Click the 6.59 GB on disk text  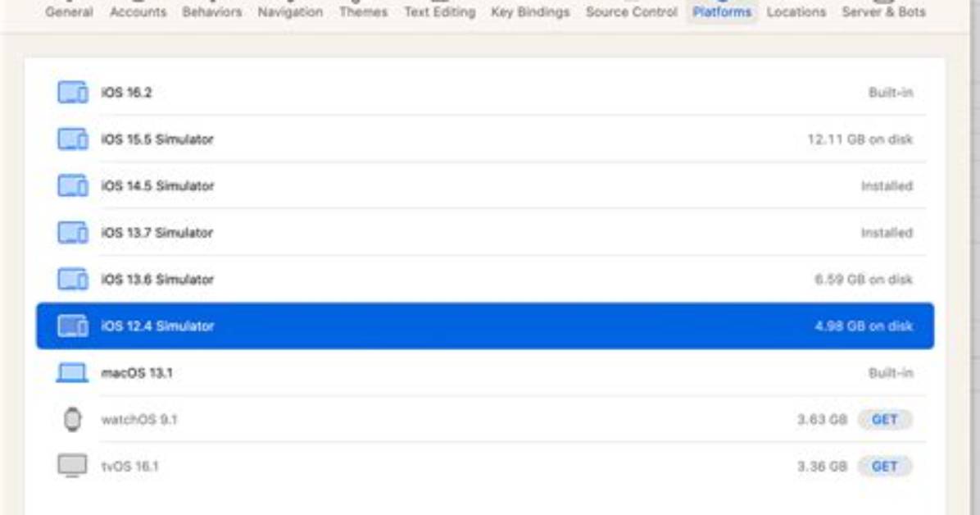pos(864,279)
